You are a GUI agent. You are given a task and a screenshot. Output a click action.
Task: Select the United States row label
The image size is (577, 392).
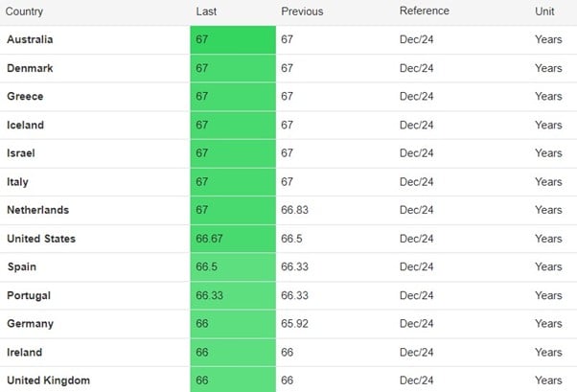click(x=41, y=239)
